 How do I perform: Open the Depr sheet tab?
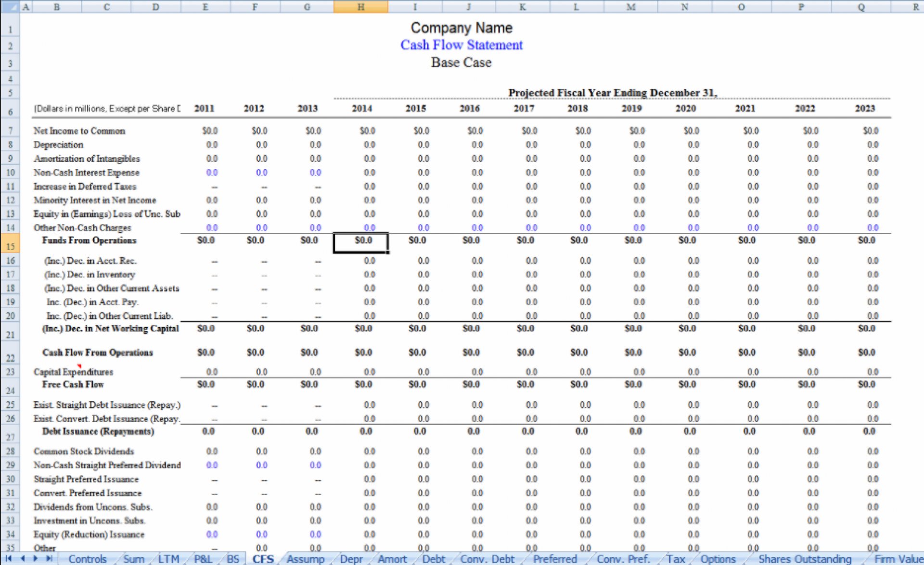[x=351, y=559]
